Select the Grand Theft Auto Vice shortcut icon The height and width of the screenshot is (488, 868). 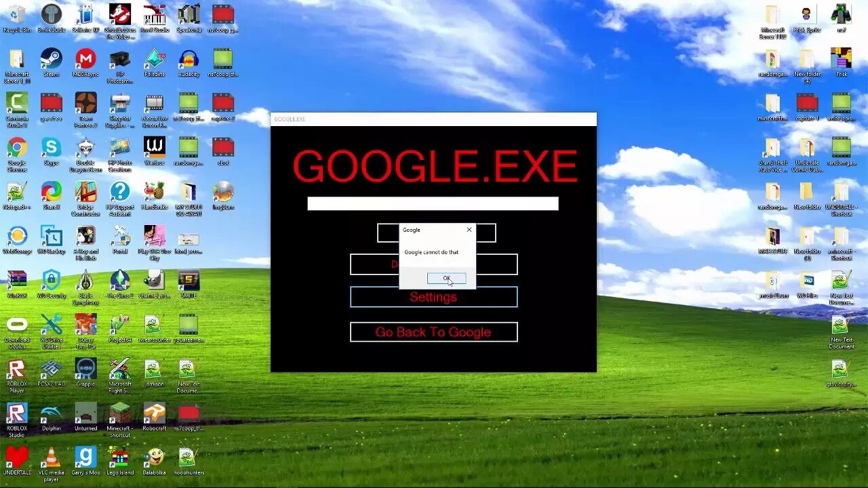(772, 155)
